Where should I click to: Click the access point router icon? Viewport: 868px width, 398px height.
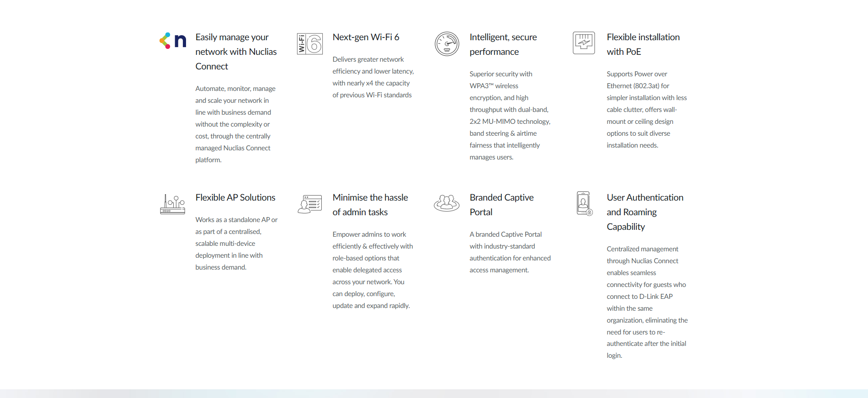[173, 204]
